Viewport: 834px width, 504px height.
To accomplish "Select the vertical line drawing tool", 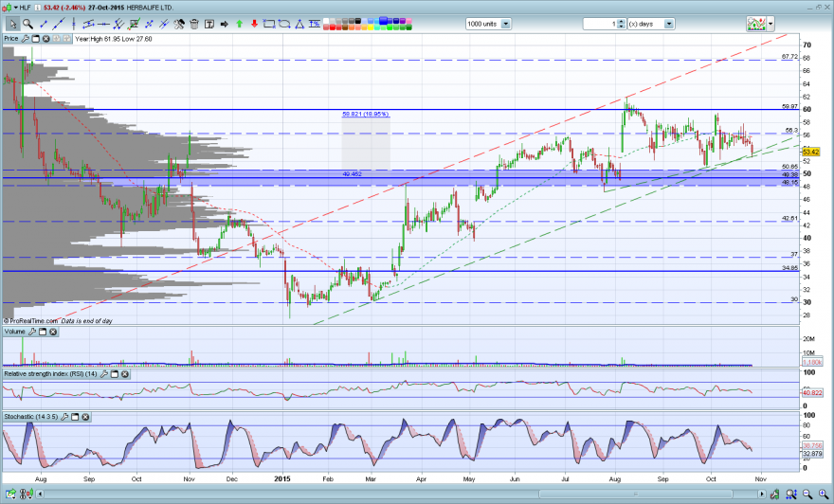I will (73, 24).
